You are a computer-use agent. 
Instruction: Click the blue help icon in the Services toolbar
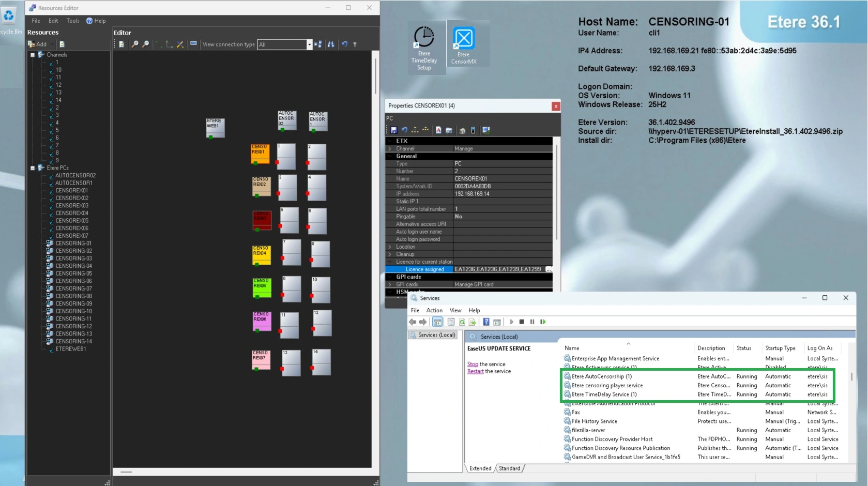486,322
